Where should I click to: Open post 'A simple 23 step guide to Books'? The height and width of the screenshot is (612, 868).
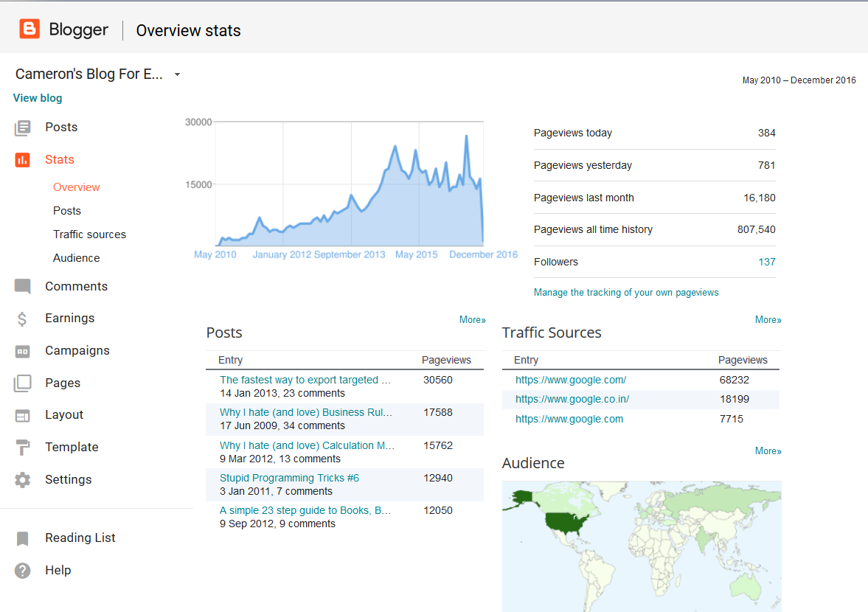click(305, 511)
